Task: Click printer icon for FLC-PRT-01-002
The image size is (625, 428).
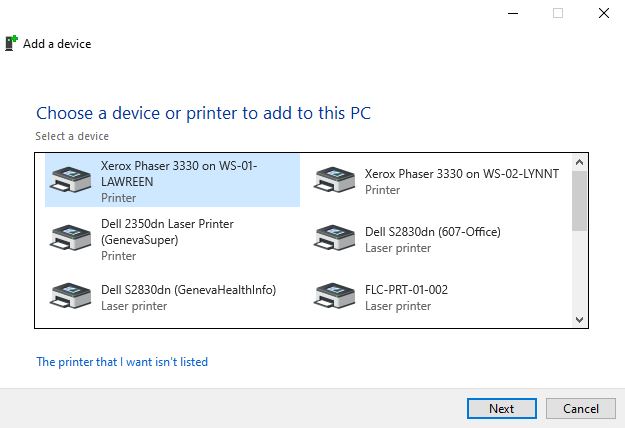Action: coord(334,296)
